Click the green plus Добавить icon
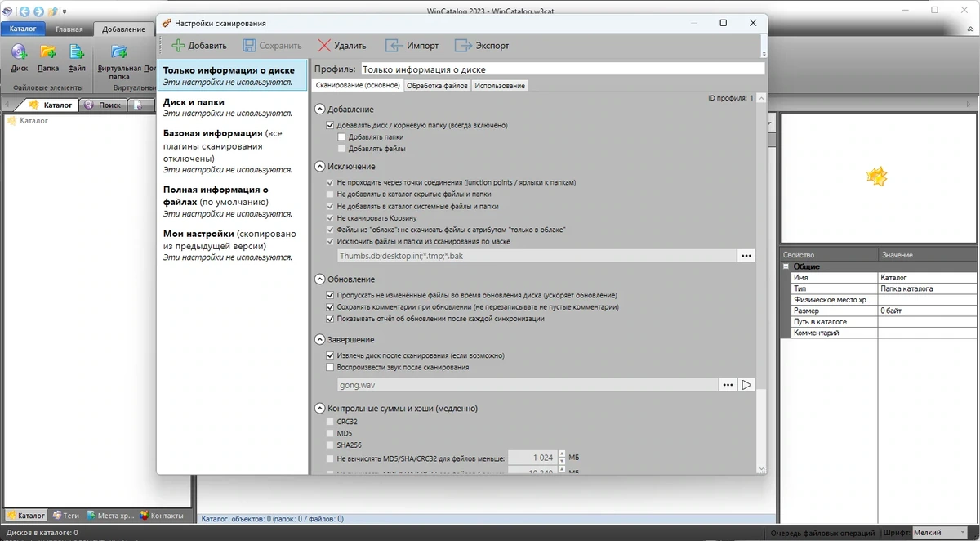The height and width of the screenshot is (541, 980). [178, 46]
